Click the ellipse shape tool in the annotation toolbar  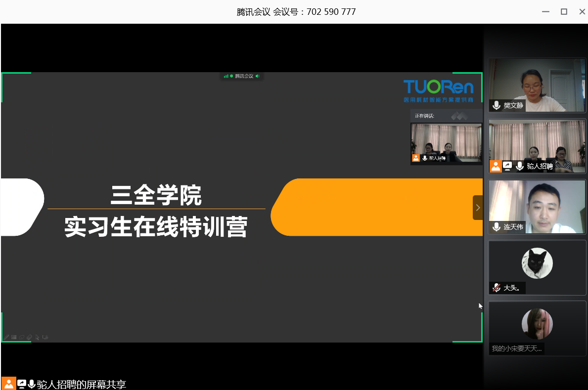pos(22,338)
